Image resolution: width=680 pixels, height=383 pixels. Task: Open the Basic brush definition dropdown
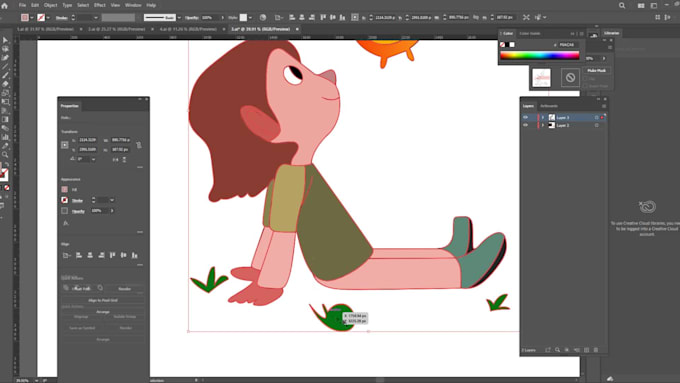point(179,18)
